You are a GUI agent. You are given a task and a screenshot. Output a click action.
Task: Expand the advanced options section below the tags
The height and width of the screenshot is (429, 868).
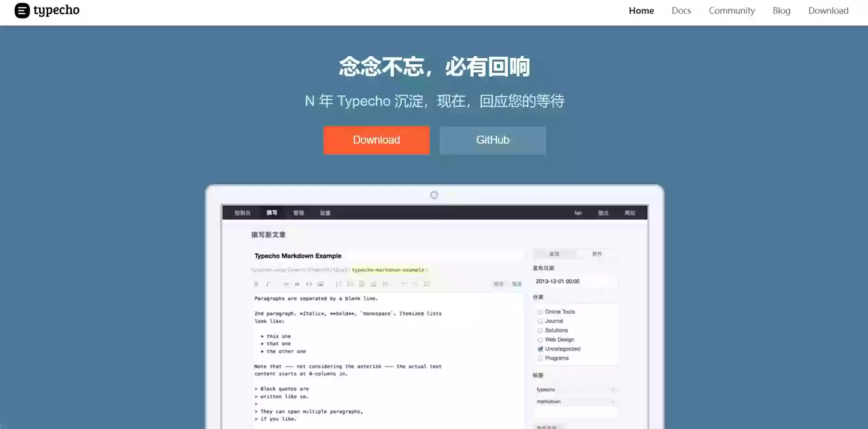click(548, 426)
